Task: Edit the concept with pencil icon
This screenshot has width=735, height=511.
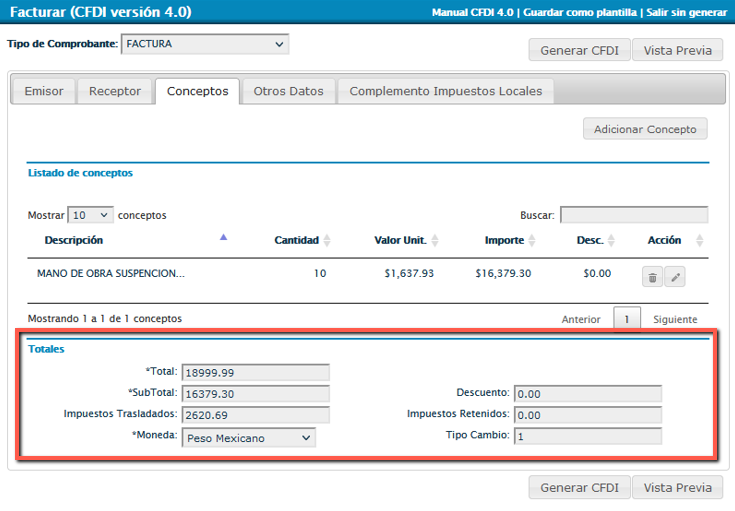Action: [674, 277]
